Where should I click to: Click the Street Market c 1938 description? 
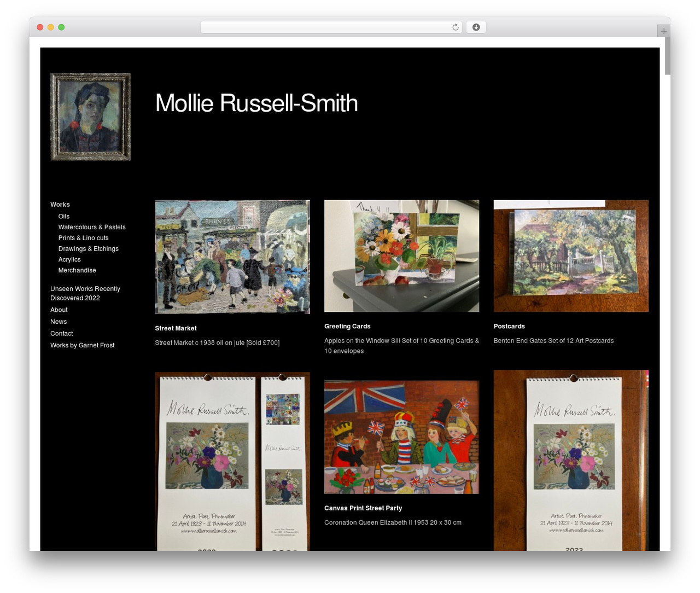[x=217, y=342]
